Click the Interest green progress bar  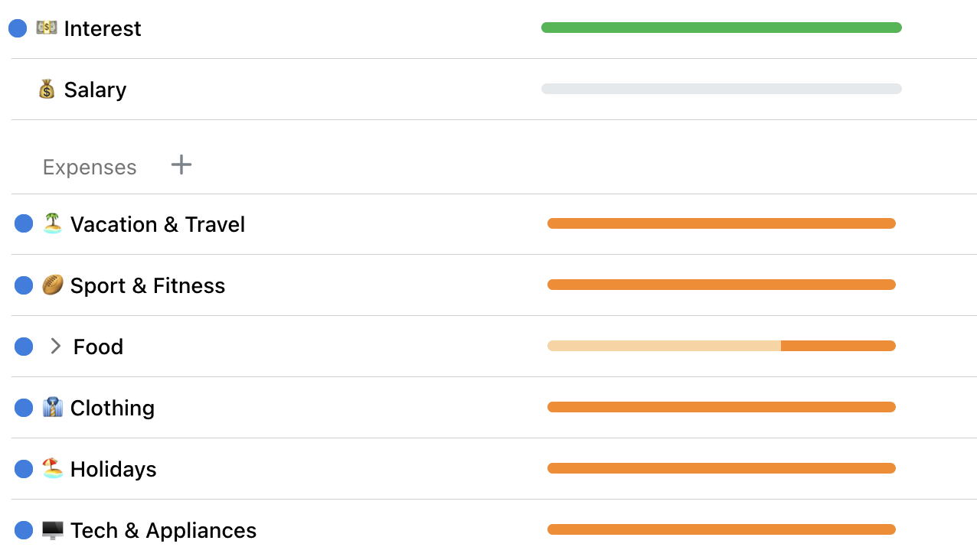point(721,28)
